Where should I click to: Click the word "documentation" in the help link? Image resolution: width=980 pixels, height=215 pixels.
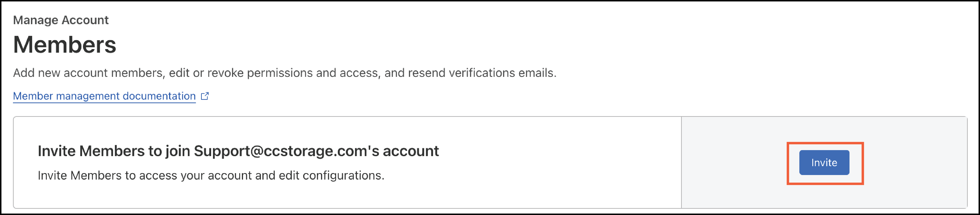click(x=159, y=96)
